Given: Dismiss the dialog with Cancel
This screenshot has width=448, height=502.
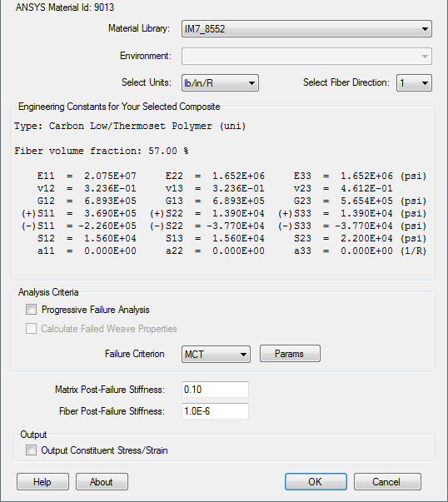Looking at the screenshot, I should coord(387,482).
